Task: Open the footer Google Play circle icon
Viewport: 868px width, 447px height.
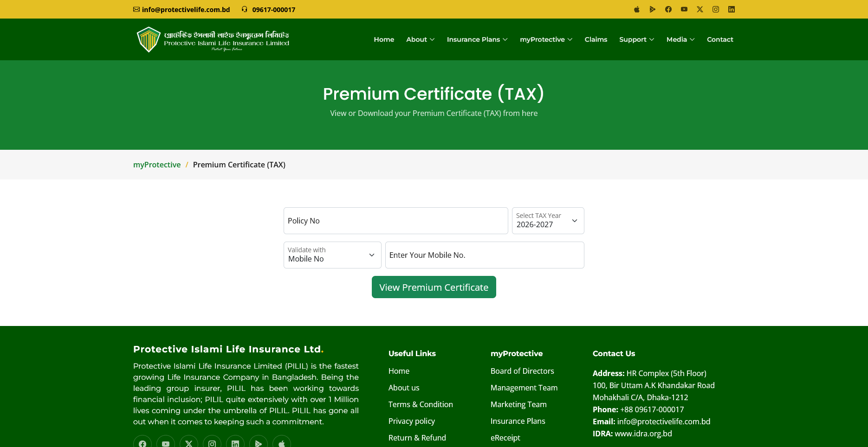Action: pyautogui.click(x=259, y=444)
